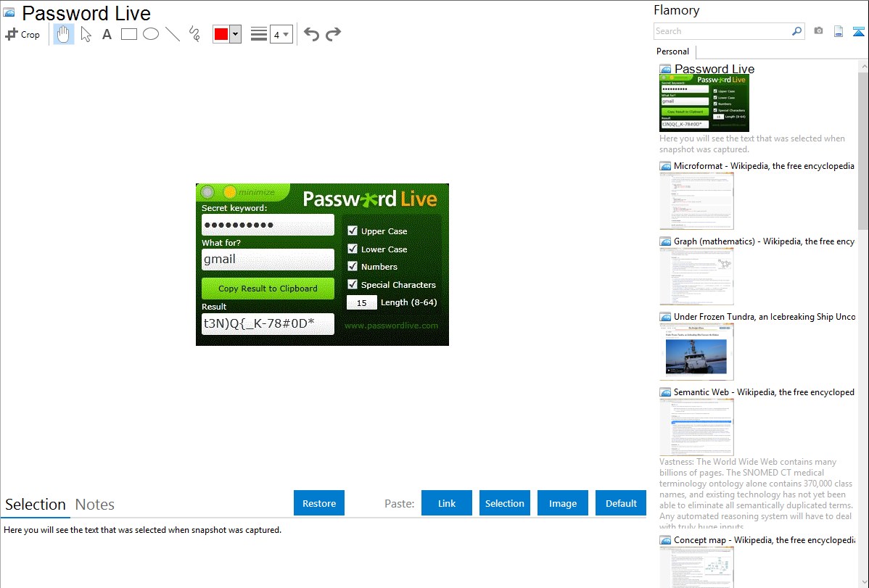Click the Flamory search field
This screenshot has width=869, height=588.
click(x=722, y=31)
